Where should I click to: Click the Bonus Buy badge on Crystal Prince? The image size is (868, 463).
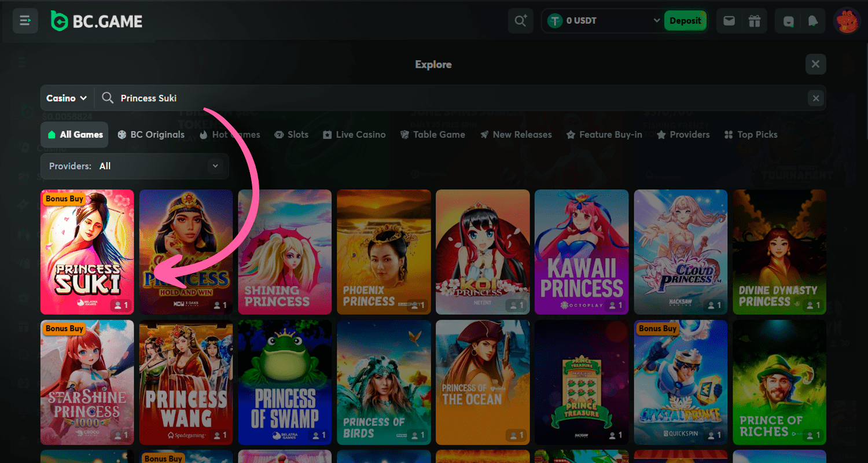[x=657, y=328]
